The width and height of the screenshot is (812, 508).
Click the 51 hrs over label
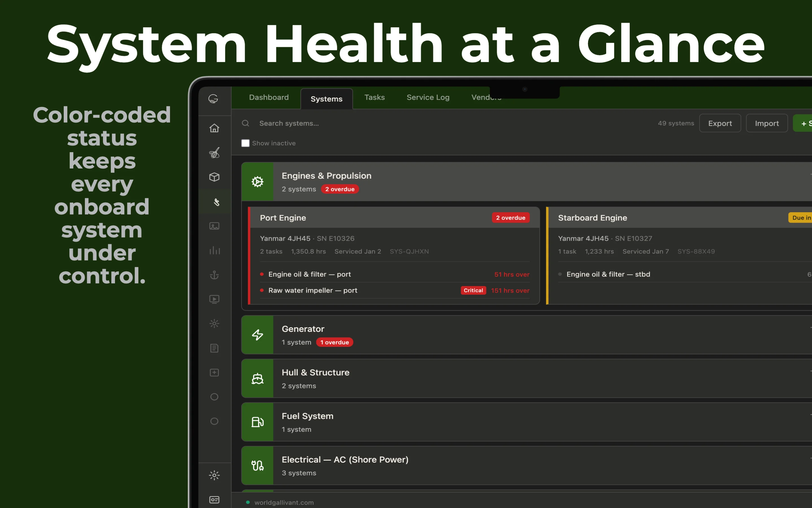click(512, 274)
